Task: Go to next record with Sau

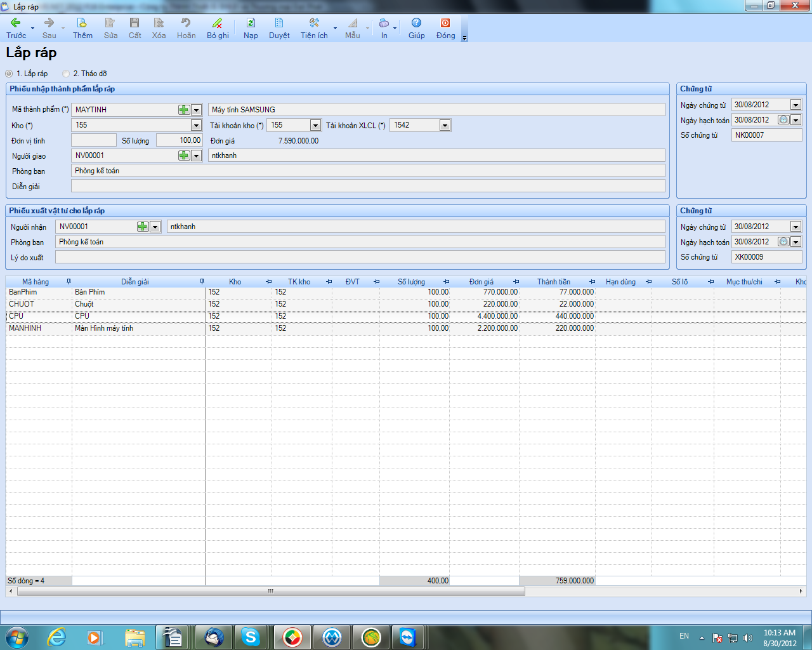Action: [x=49, y=29]
